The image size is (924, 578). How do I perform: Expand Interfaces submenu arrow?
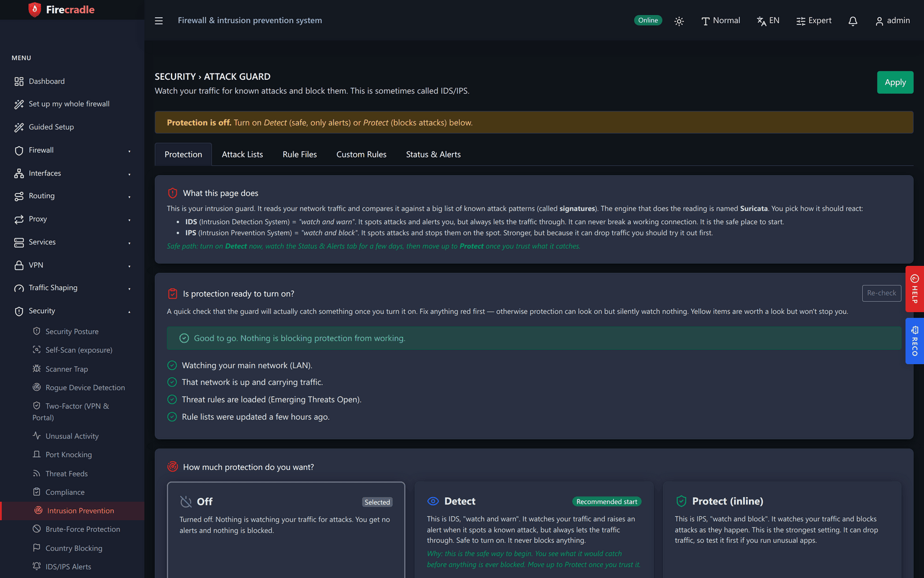[x=129, y=174]
